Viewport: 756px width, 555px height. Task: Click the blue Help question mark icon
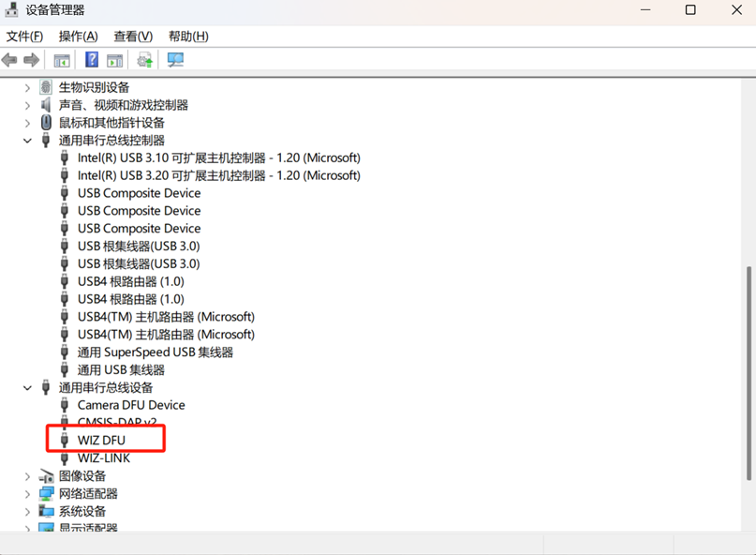coord(92,60)
